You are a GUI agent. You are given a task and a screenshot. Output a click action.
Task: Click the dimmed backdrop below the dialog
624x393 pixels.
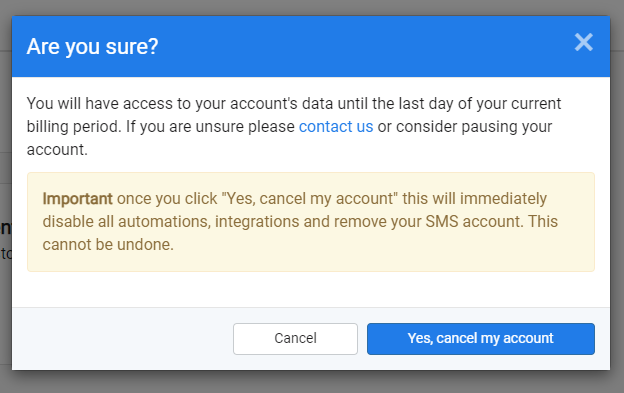click(x=312, y=382)
